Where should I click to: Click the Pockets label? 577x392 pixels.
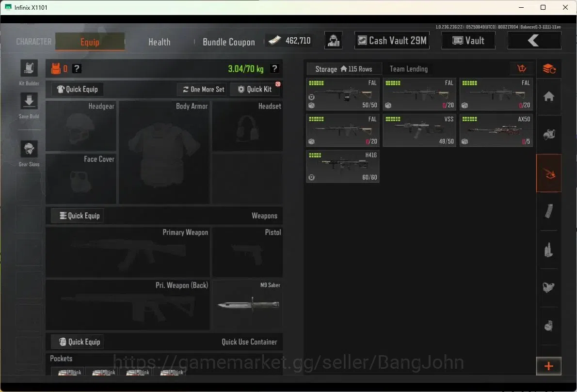[61, 359]
